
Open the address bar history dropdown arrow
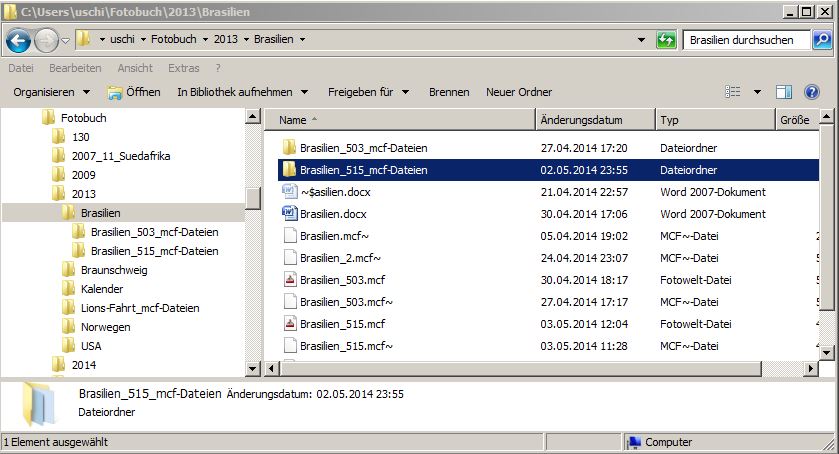(641, 40)
